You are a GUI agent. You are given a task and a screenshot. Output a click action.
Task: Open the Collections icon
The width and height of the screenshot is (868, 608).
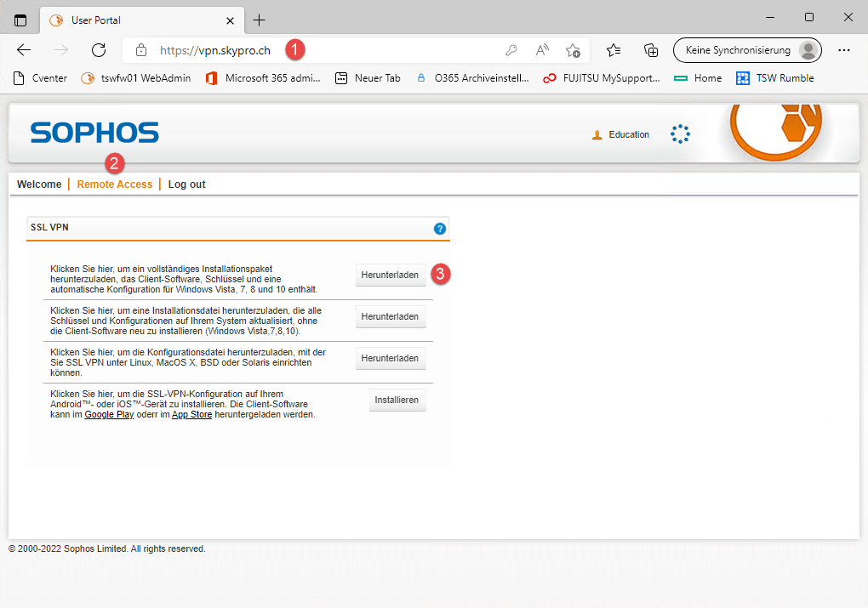pyautogui.click(x=651, y=50)
